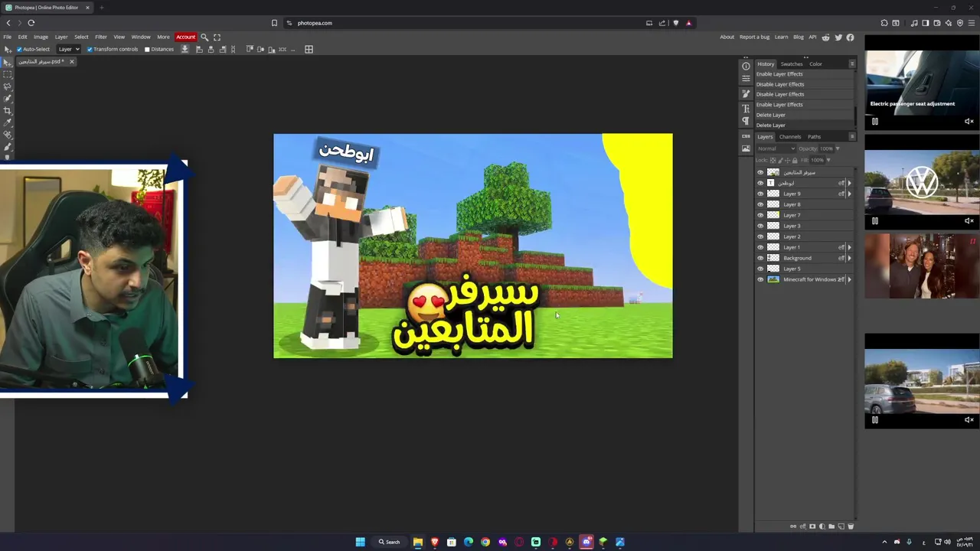The height and width of the screenshot is (551, 980).
Task: Click the download export icon in options bar
Action: (185, 49)
